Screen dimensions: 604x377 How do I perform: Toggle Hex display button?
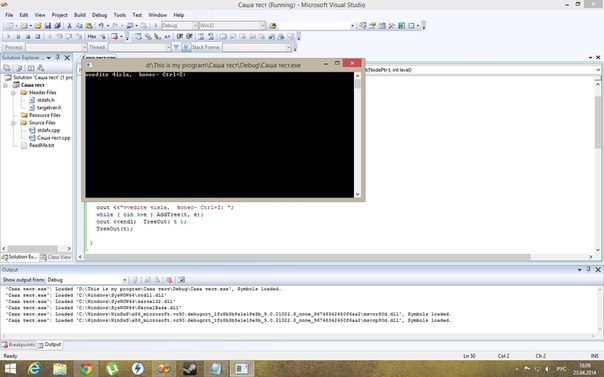92,37
